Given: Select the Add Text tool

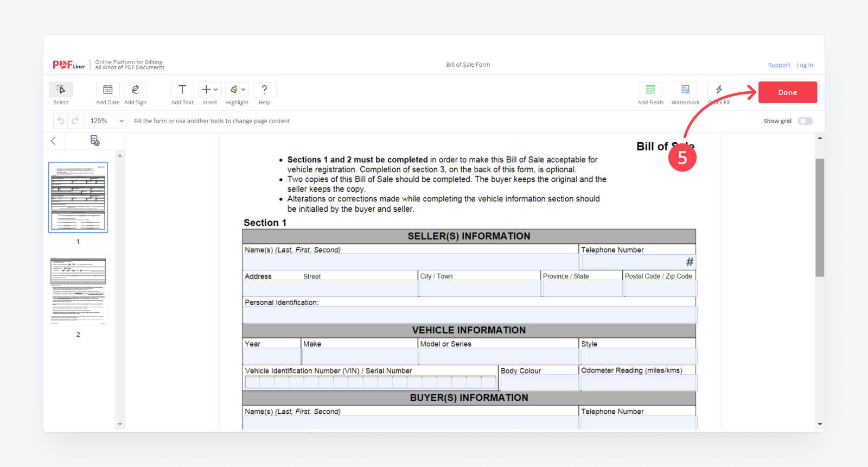Looking at the screenshot, I should coord(182,90).
